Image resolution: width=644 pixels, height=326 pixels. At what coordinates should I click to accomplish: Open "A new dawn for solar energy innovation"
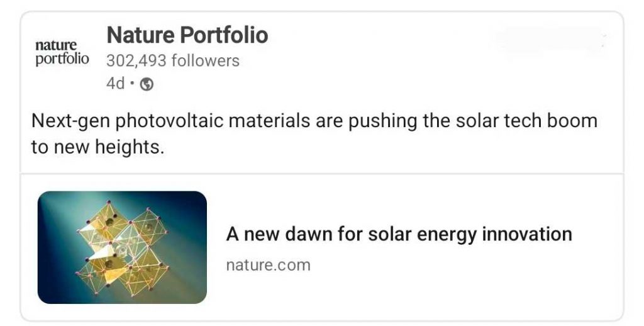399,235
